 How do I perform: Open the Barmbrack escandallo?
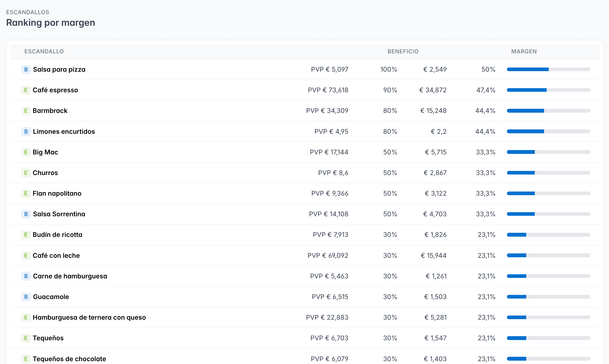[50, 111]
